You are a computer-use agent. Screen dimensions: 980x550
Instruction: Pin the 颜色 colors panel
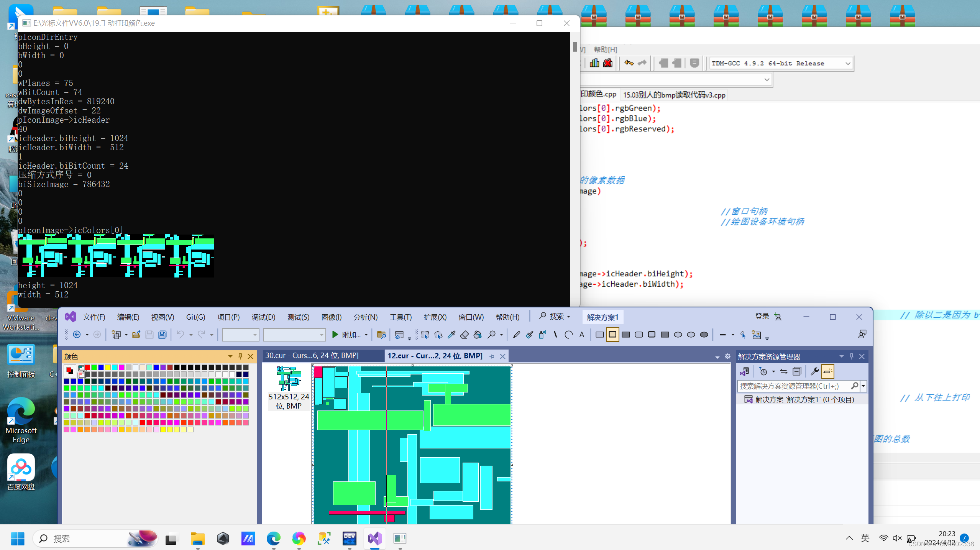[240, 356]
